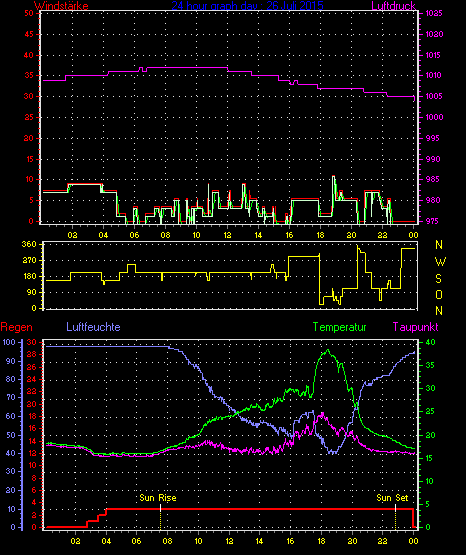This screenshot has height=555, width=466.
Task: Click the Sun Set marker label
Action: tap(392, 498)
